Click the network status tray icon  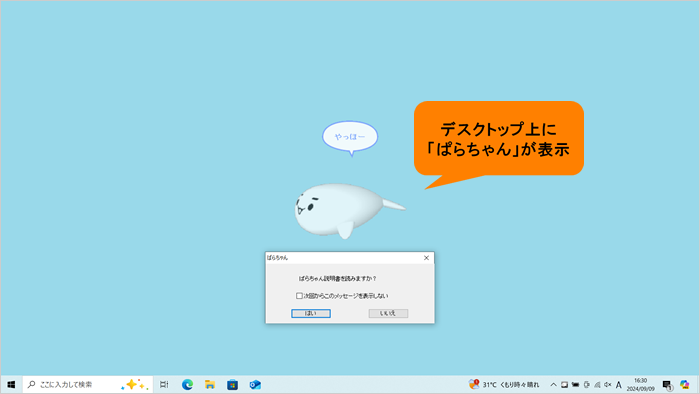click(597, 384)
